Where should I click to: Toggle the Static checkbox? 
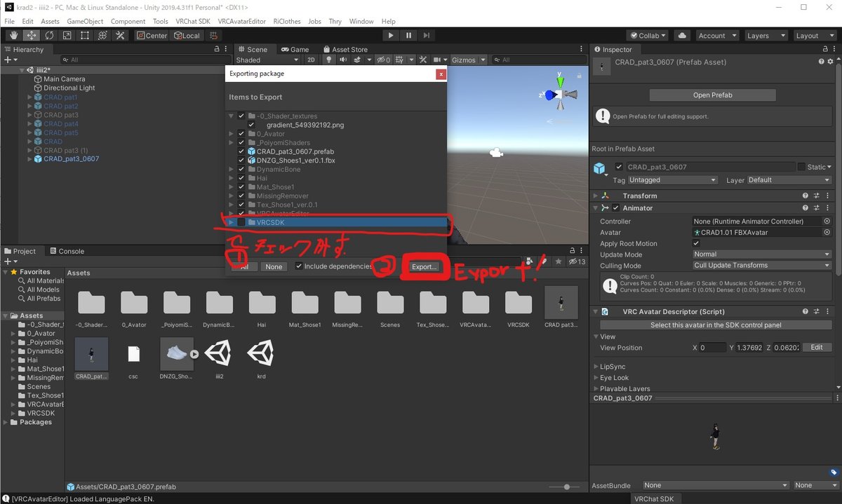[x=801, y=167]
